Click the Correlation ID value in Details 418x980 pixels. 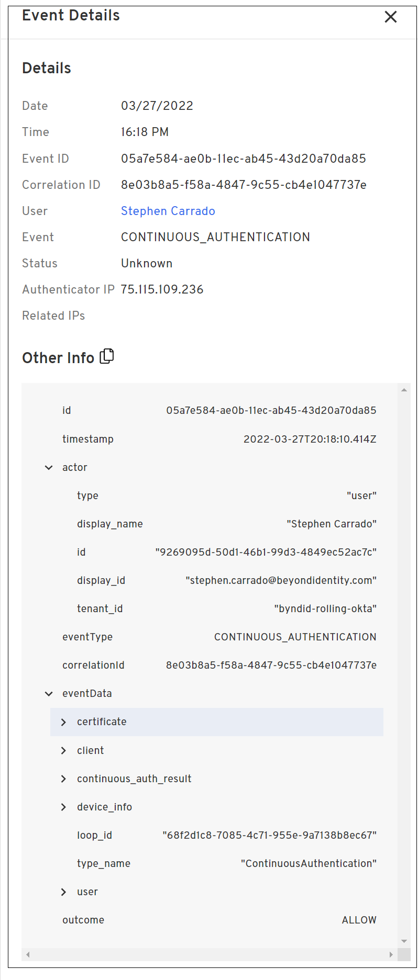tap(244, 185)
